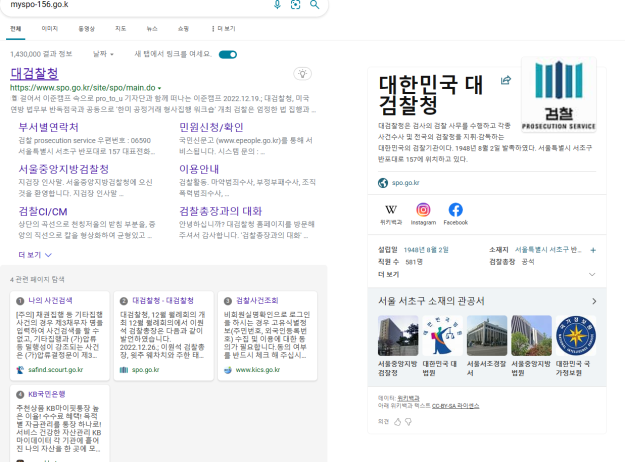Open the 검찰총장과의 대화 sitelink
625x462 pixels.
point(221,211)
